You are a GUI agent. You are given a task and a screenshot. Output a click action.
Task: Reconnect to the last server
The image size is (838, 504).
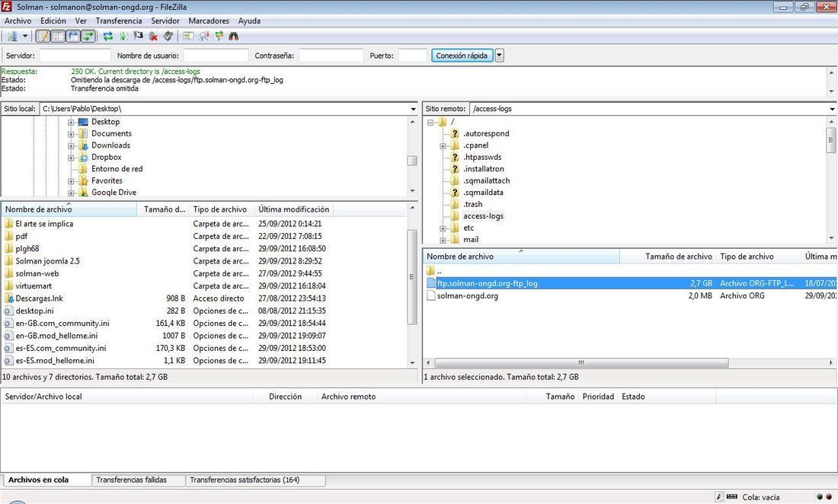coord(168,37)
